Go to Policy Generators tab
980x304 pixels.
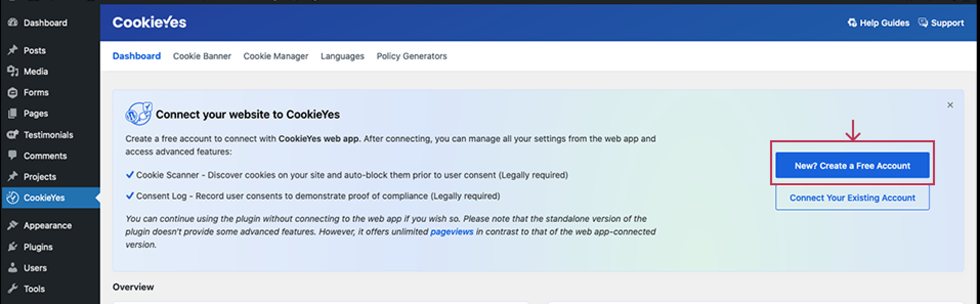point(412,56)
